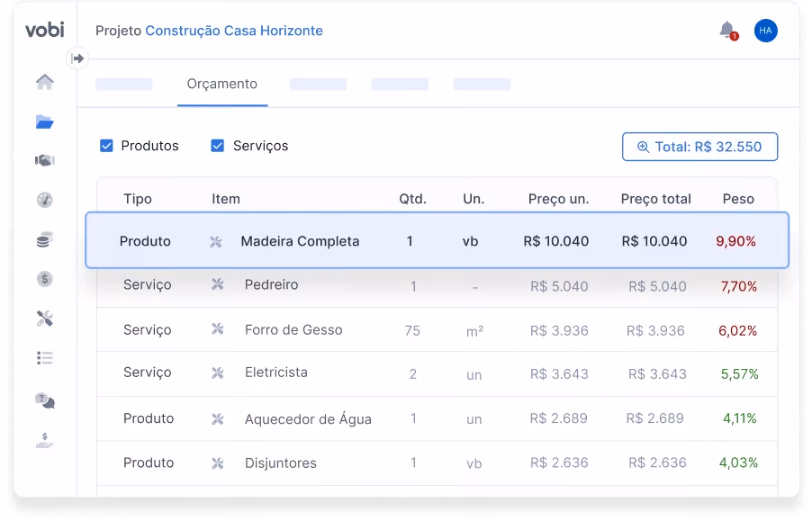This screenshot has height=521, width=812.
Task: Select the tools wrench sidebar icon
Action: pos(45,319)
